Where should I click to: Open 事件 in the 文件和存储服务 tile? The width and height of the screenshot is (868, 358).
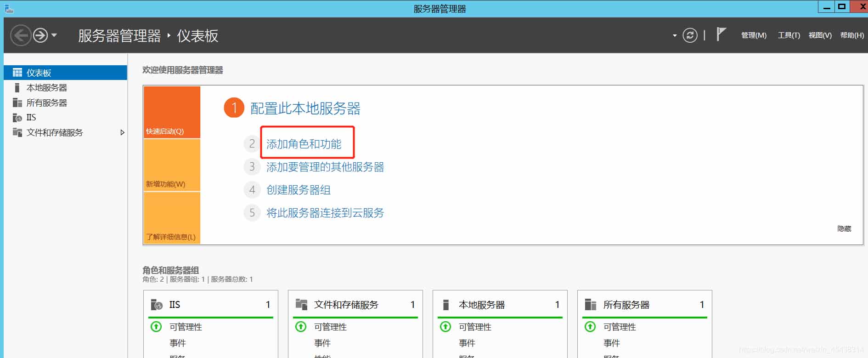(322, 343)
